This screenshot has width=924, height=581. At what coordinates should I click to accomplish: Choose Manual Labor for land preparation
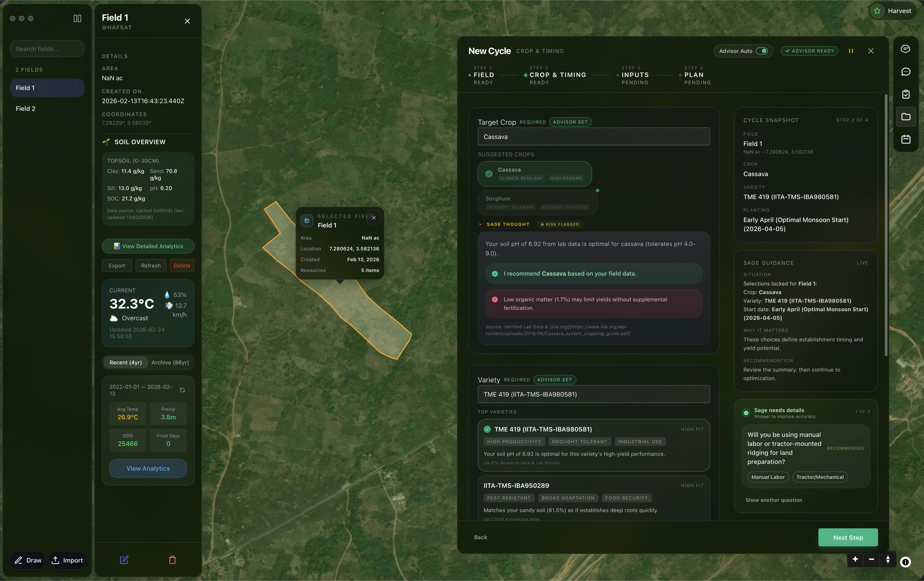768,477
